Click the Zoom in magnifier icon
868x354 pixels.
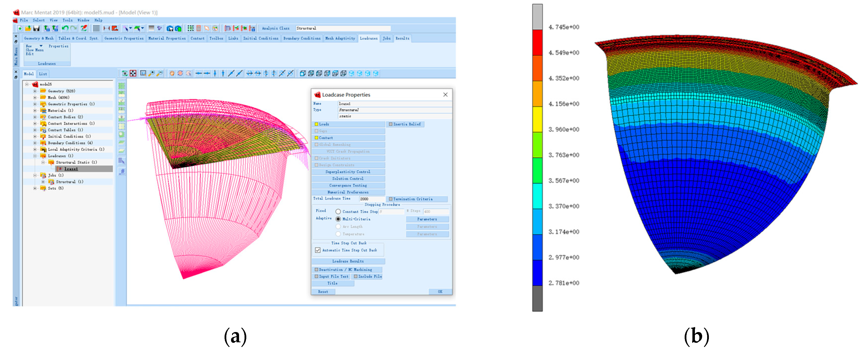[x=151, y=73]
